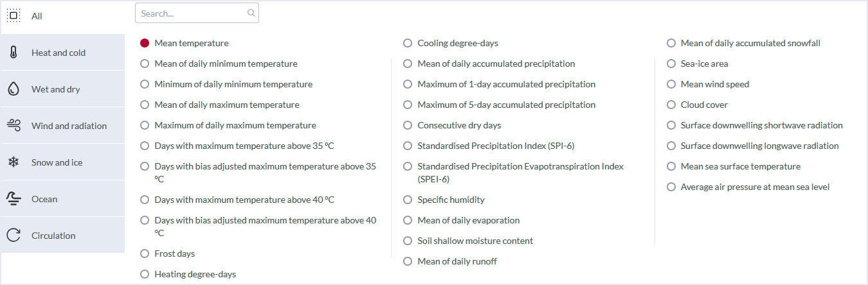Click the Circulation circular arrow icon
Screen dimensions: 868x285
tap(14, 236)
